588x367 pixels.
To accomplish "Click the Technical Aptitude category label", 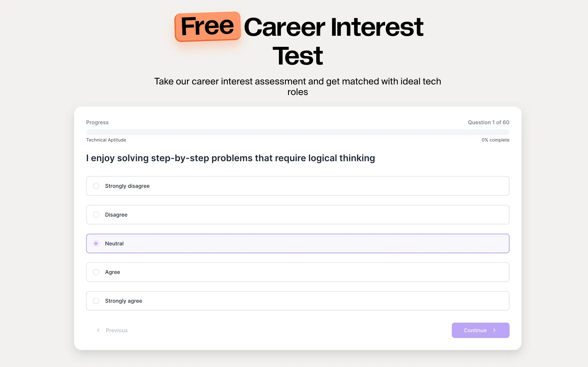I will pyautogui.click(x=106, y=140).
